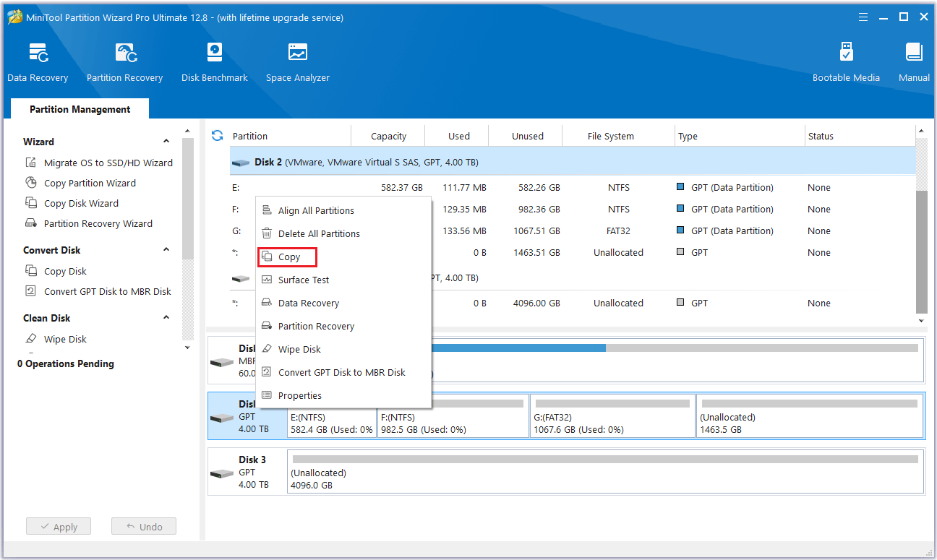Collapse the Clean Disk section
Image resolution: width=937 pixels, height=560 pixels.
pos(166,318)
